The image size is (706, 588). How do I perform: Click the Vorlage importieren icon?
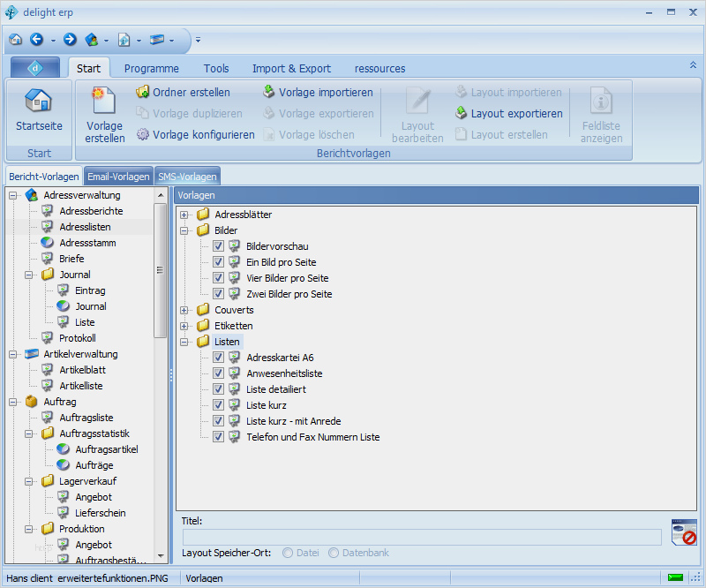click(x=269, y=92)
